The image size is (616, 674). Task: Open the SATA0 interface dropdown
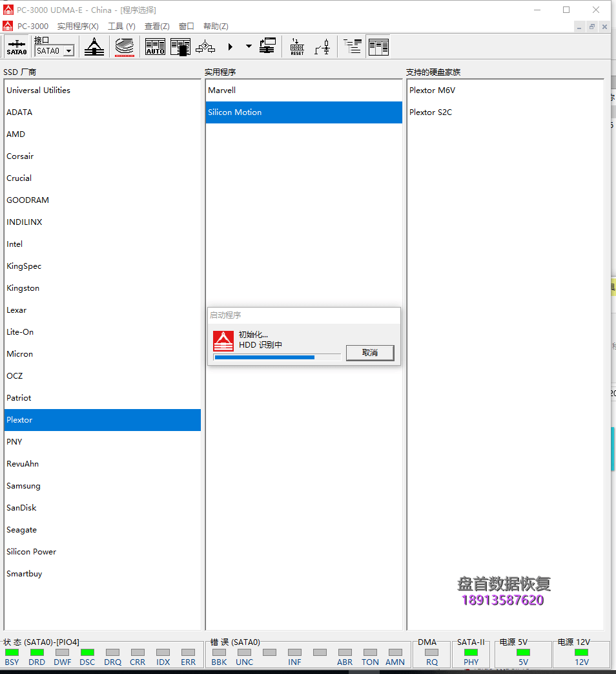point(68,51)
